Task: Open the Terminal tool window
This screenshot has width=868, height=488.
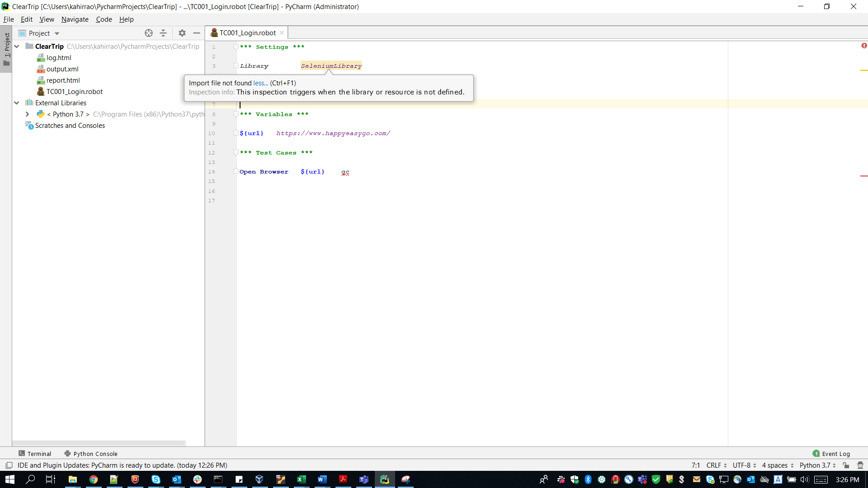Action: (35, 454)
